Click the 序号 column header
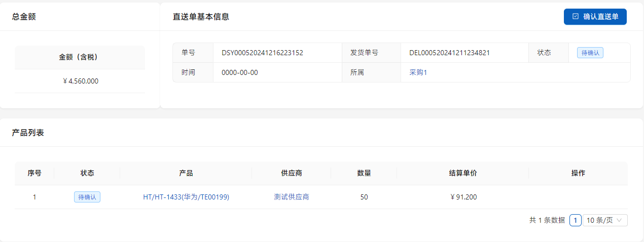644x242 pixels. pyautogui.click(x=34, y=173)
